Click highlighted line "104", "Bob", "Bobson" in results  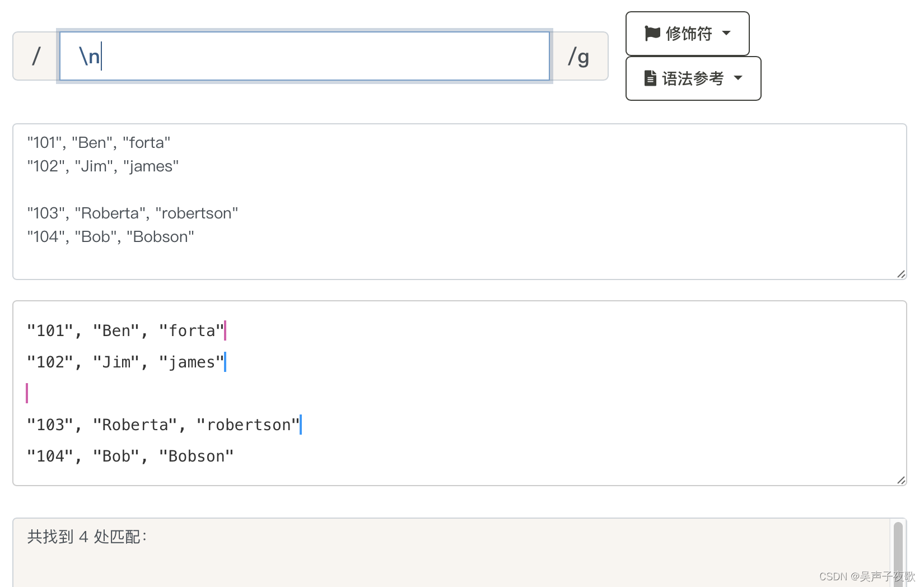click(130, 456)
